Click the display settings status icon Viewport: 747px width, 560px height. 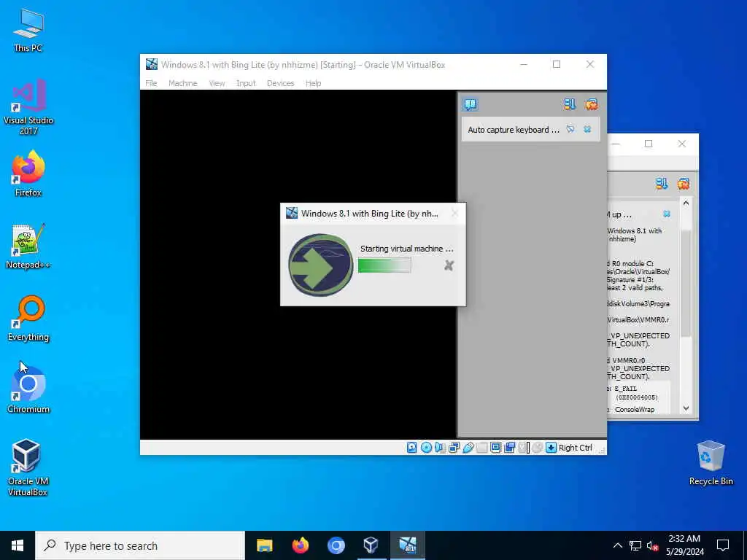(495, 448)
